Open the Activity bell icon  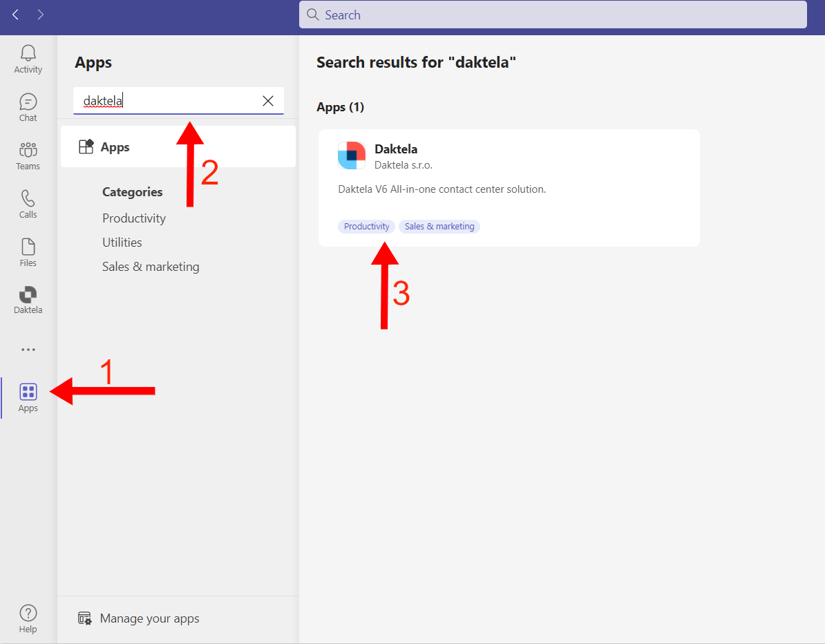28,59
